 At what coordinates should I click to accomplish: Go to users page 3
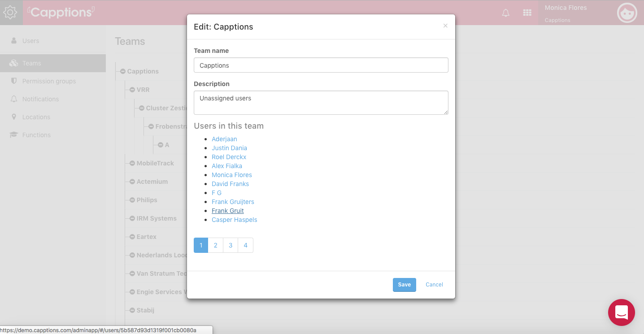[231, 245]
